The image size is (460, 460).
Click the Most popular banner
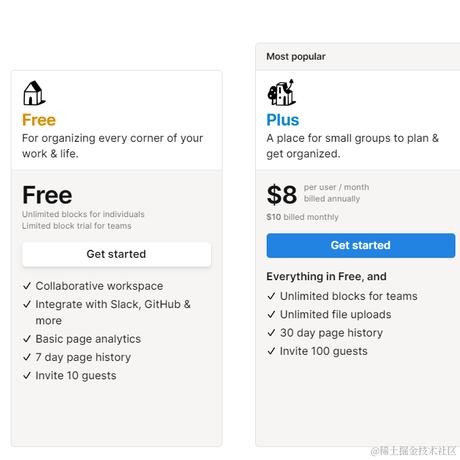[x=358, y=57]
